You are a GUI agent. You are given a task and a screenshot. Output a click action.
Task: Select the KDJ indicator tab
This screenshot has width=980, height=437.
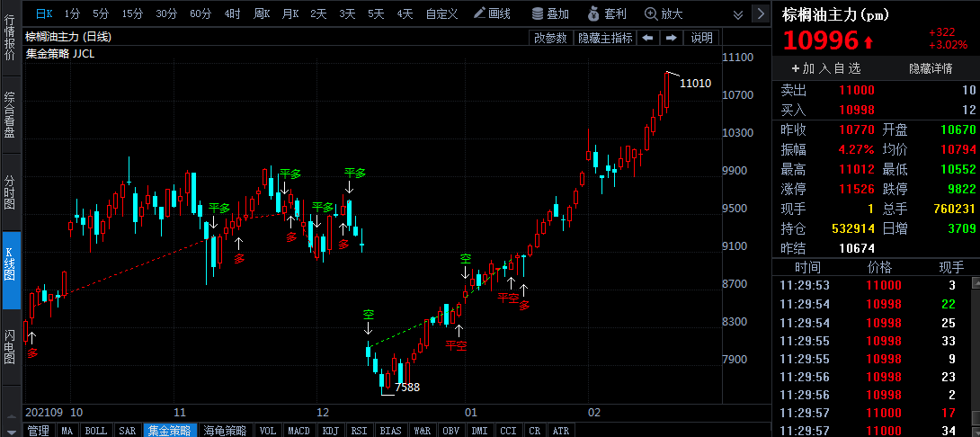click(329, 430)
